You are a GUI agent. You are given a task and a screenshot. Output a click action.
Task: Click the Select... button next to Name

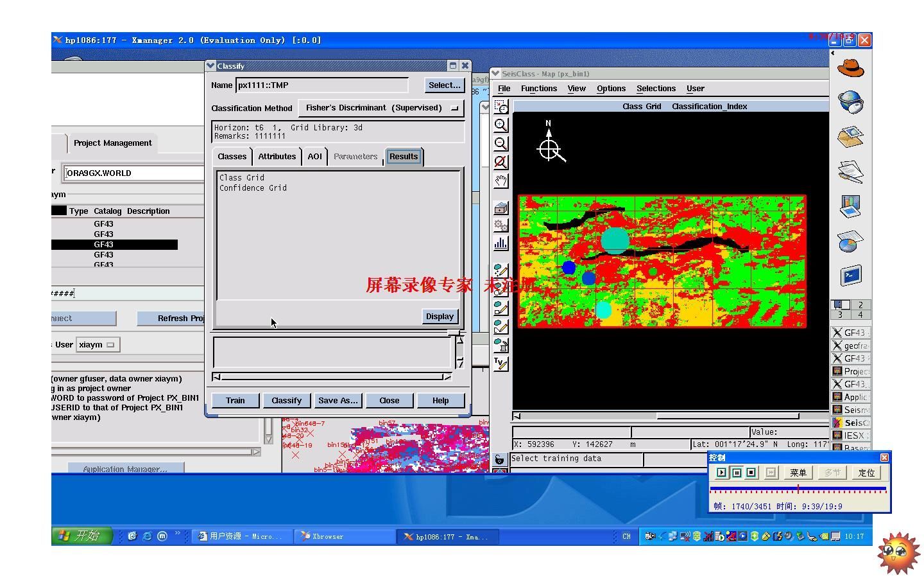pos(445,85)
